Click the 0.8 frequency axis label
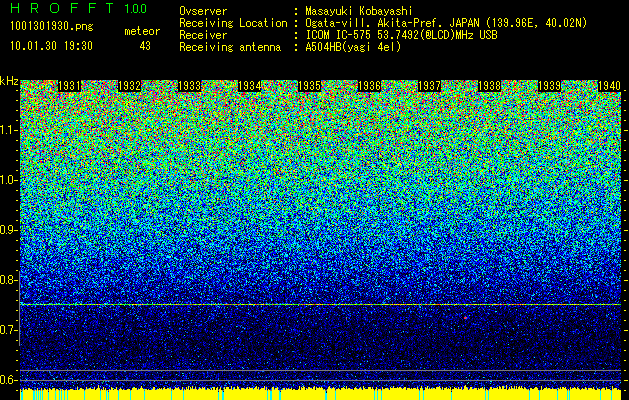This screenshot has height=400, width=629. [x=7, y=280]
